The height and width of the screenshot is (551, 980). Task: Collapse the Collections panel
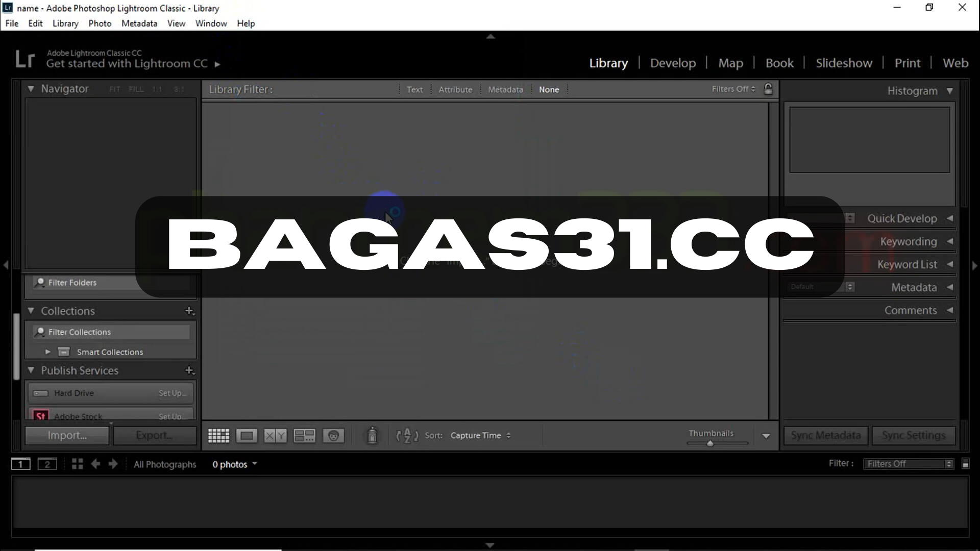31,311
